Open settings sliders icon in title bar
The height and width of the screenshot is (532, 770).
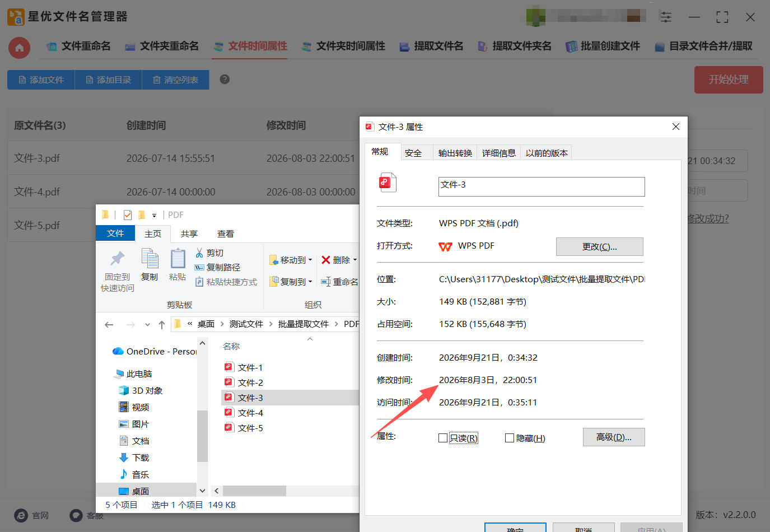click(x=666, y=17)
